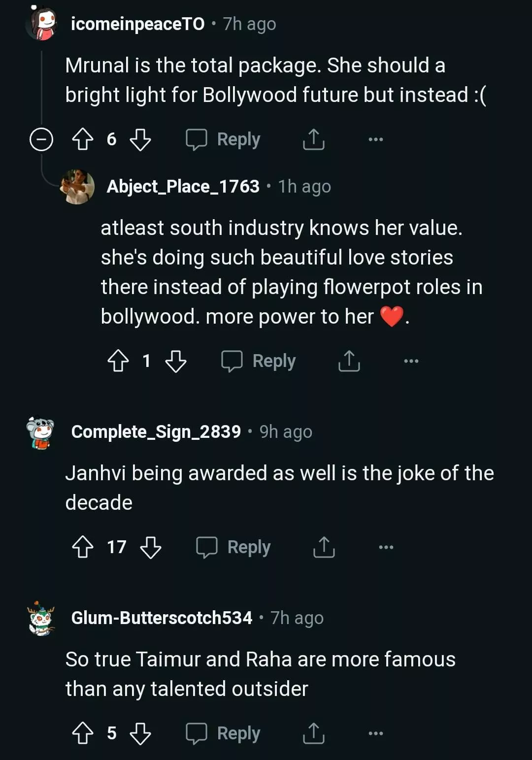Open more options for icomeinpeaceTO's comment
This screenshot has width=532, height=760.
point(375,139)
